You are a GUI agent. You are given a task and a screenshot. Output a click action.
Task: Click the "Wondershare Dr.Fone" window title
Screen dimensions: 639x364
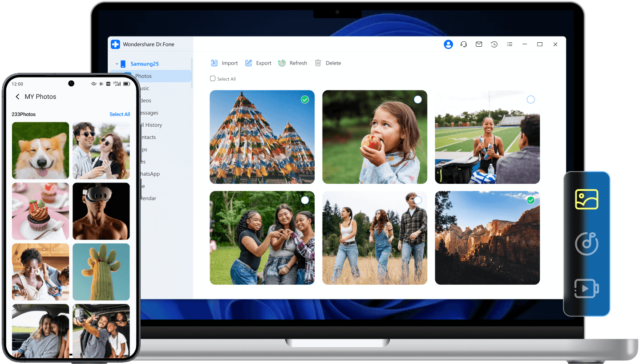pos(149,44)
